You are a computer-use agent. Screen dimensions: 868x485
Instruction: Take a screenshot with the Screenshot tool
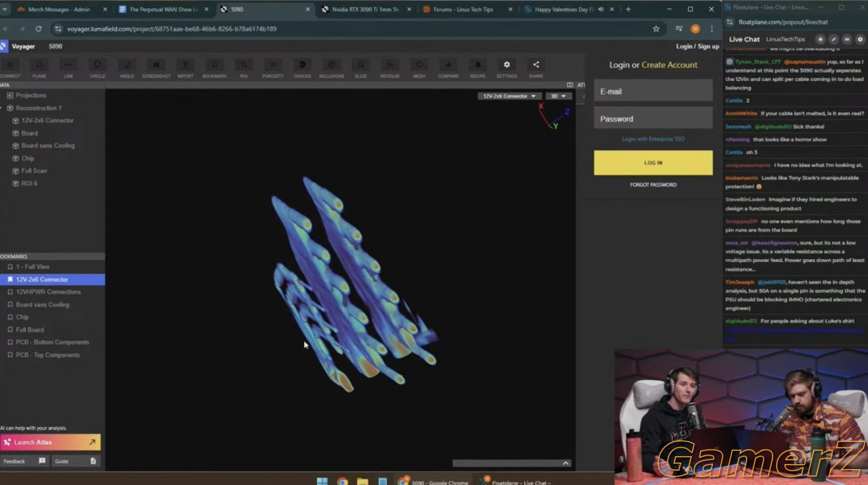156,69
